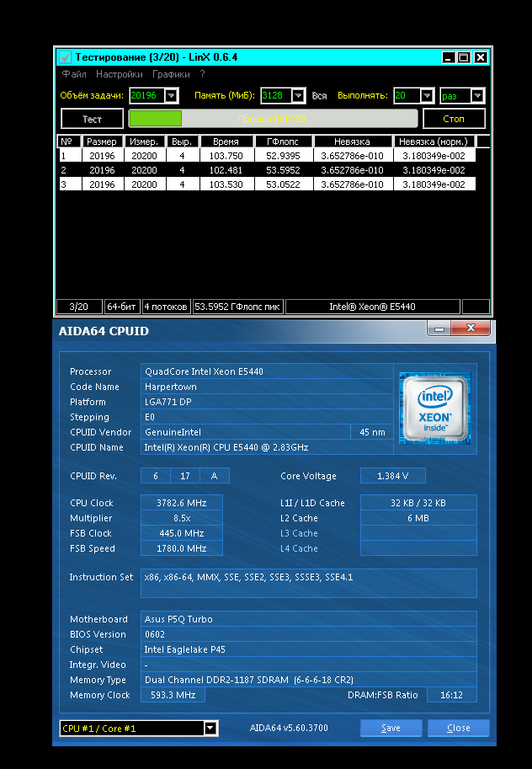This screenshot has width=532, height=769.
Task: Click the run count field showing 20
Action: [407, 96]
